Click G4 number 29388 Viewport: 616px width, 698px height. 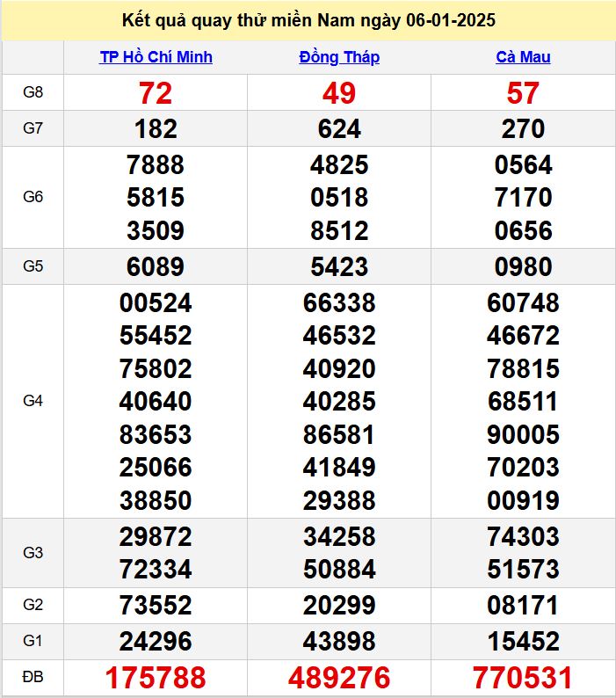[339, 500]
